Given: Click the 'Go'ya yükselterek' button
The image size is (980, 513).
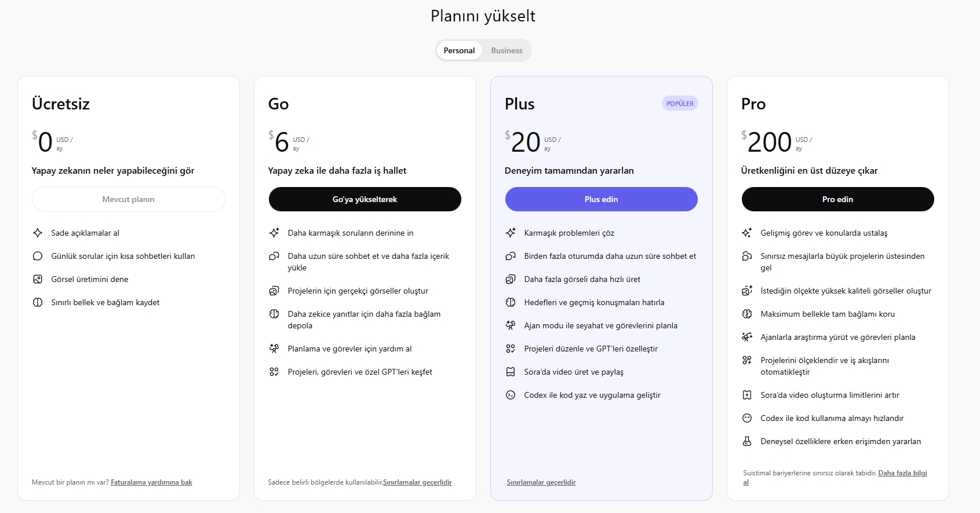Looking at the screenshot, I should tap(365, 199).
